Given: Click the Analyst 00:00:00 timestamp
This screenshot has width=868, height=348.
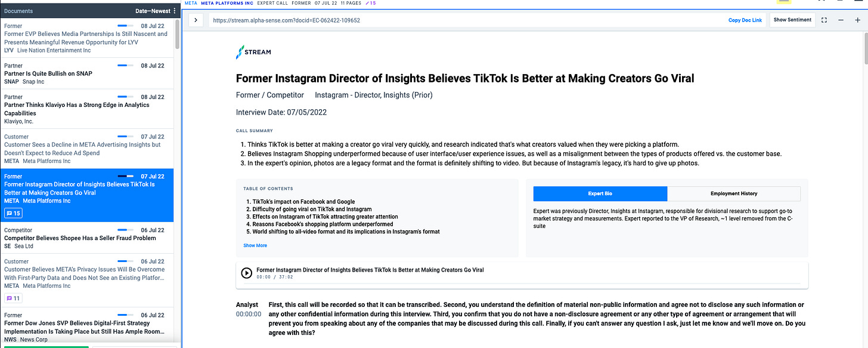Looking at the screenshot, I should (249, 313).
